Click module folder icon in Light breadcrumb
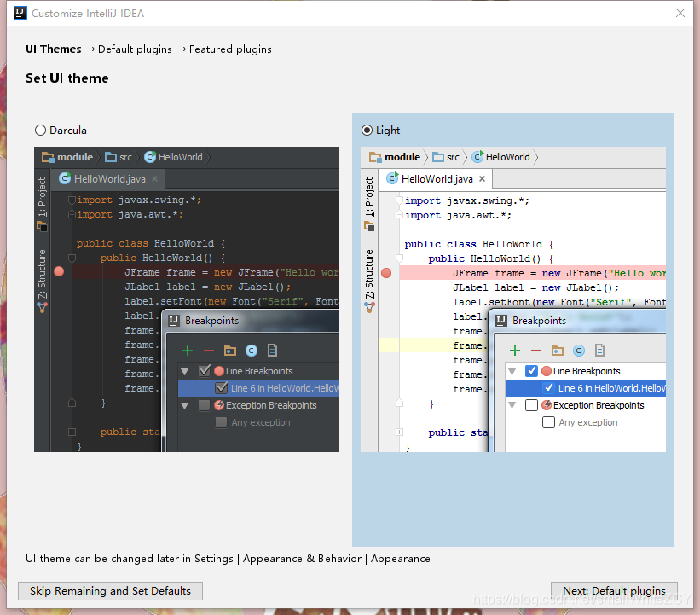700x615 pixels. (x=375, y=157)
